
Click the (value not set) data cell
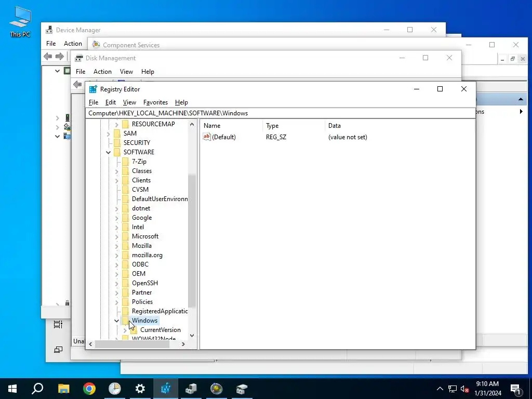348,137
